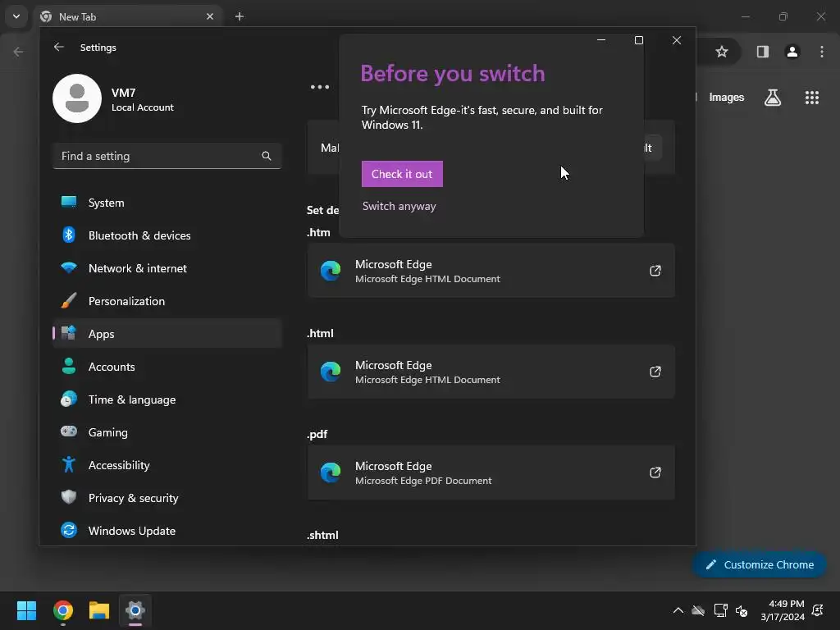The width and height of the screenshot is (840, 630).
Task: Change default app for .htm
Action: coord(491,271)
